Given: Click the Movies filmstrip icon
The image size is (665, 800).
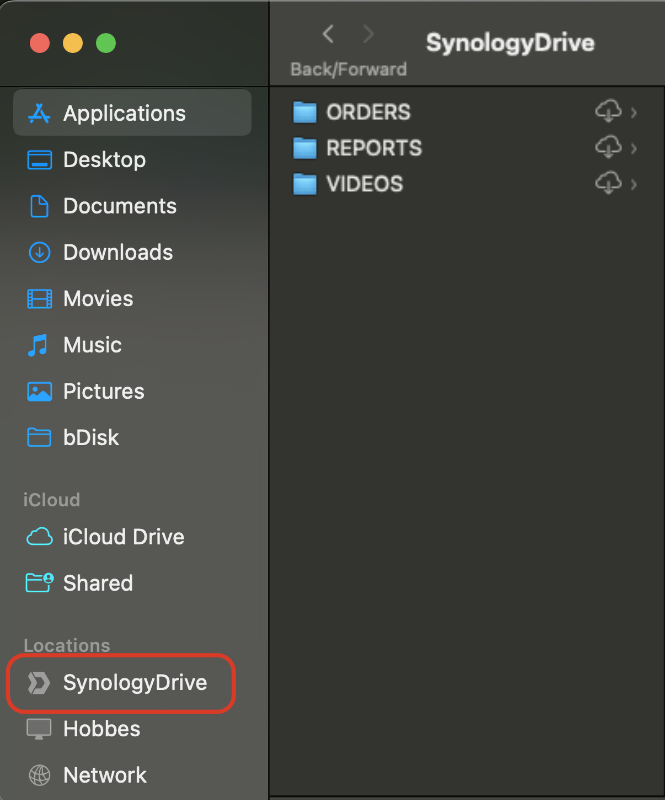Looking at the screenshot, I should point(39,299).
